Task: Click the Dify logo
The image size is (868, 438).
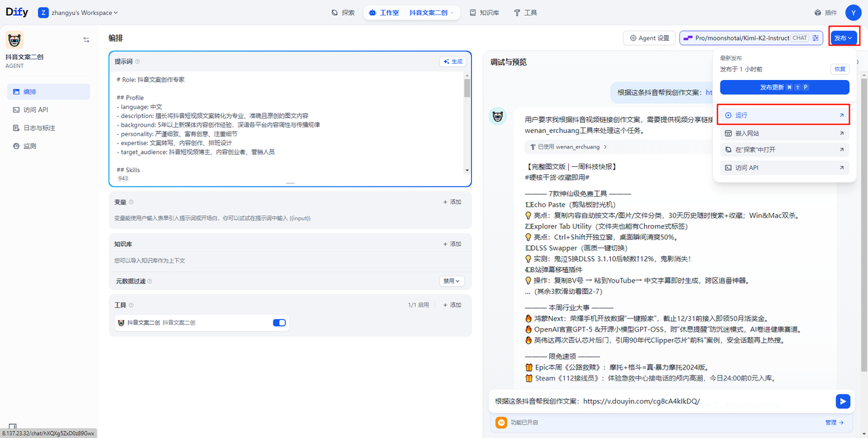Action: pyautogui.click(x=16, y=12)
